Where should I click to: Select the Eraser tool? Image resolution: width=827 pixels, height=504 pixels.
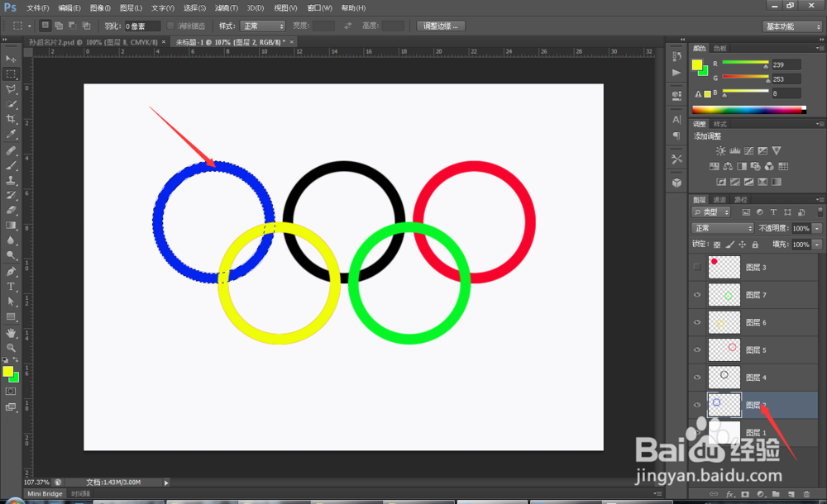click(11, 210)
